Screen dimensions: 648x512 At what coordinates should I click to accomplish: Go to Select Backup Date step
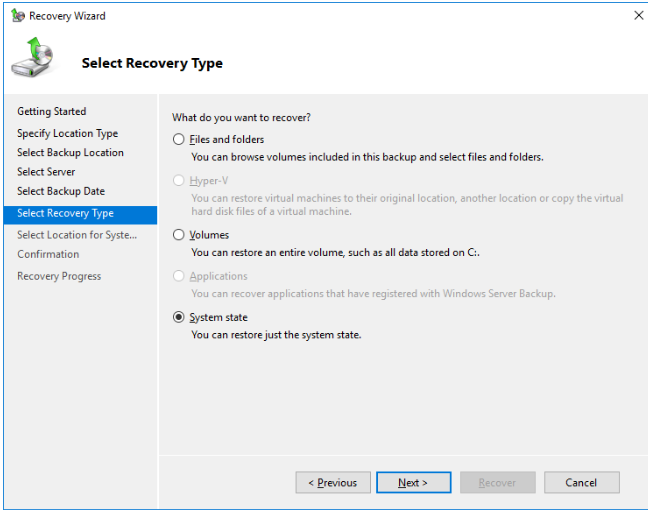(x=61, y=191)
